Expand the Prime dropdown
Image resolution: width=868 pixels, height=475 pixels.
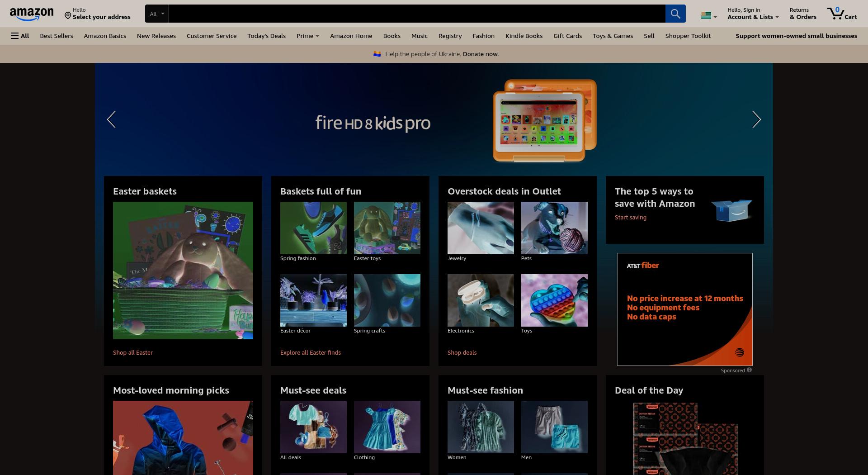point(307,36)
